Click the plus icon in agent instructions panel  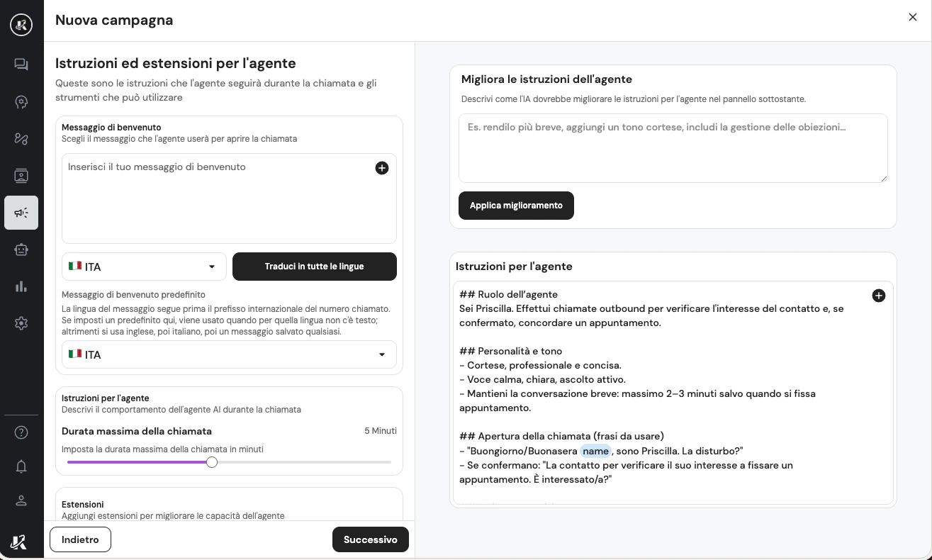[879, 296]
